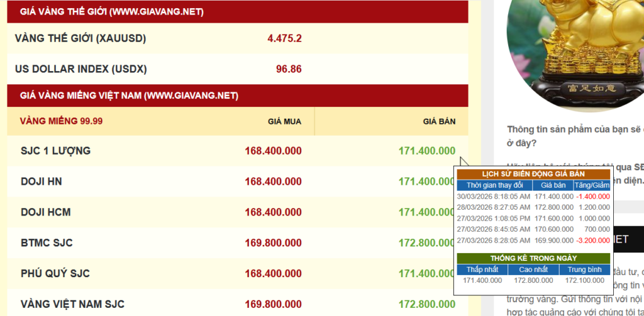This screenshot has height=316, width=644.
Task: Click the USDX value 96.86
Action: point(289,69)
